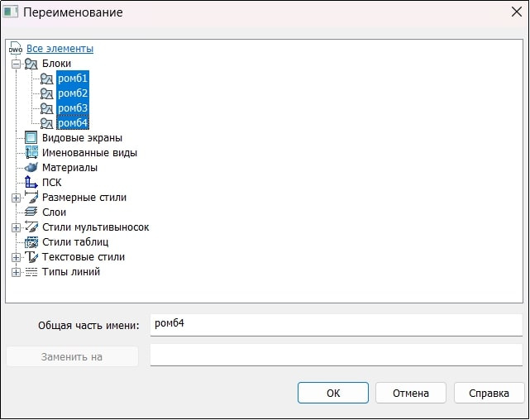Click the Типы линий linetype icon
This screenshot has width=530, height=420.
pyautogui.click(x=31, y=272)
